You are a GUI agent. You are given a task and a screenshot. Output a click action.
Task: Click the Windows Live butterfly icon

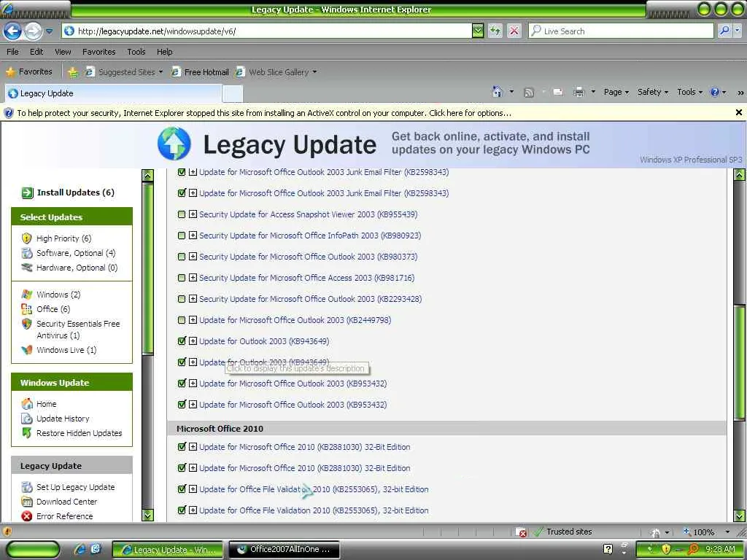point(27,349)
